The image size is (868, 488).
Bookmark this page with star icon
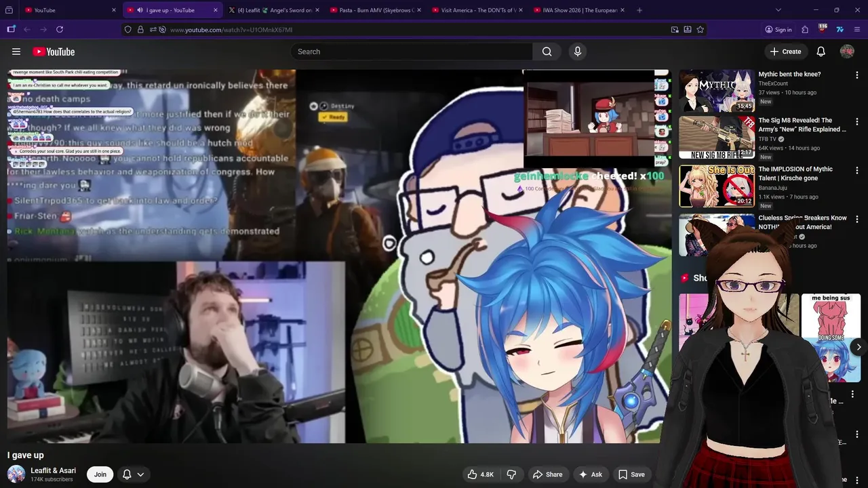[x=700, y=30]
